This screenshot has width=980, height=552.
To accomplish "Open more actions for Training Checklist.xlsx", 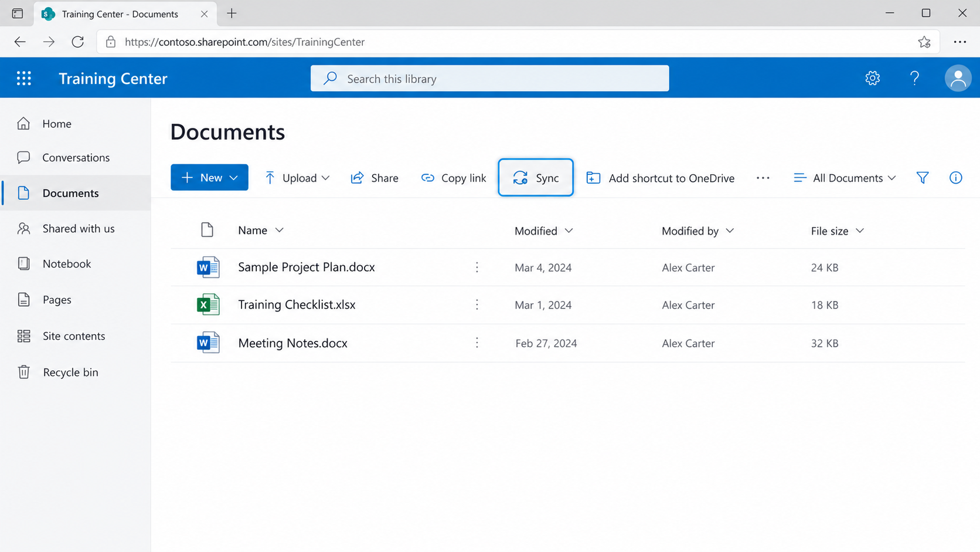I will pos(477,305).
